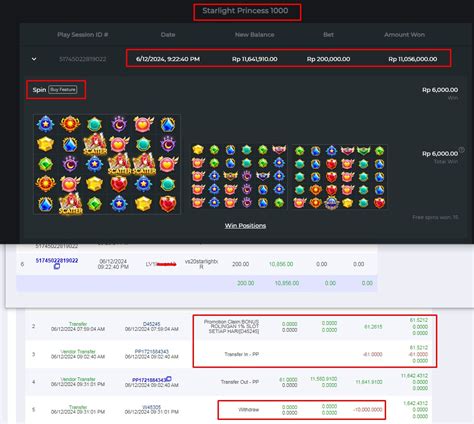Click the copy icon beside the bold PP reference link
This screenshot has height=424, width=474.
(x=169, y=379)
